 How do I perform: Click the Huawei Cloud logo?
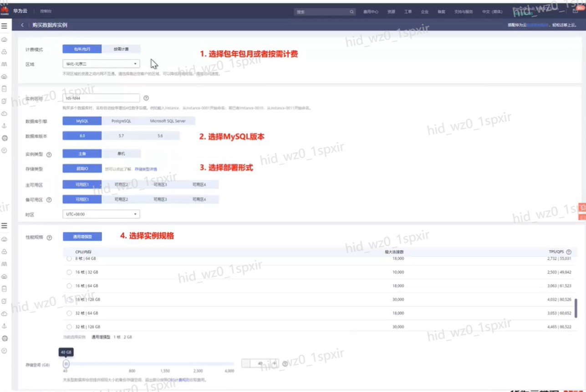(5, 11)
